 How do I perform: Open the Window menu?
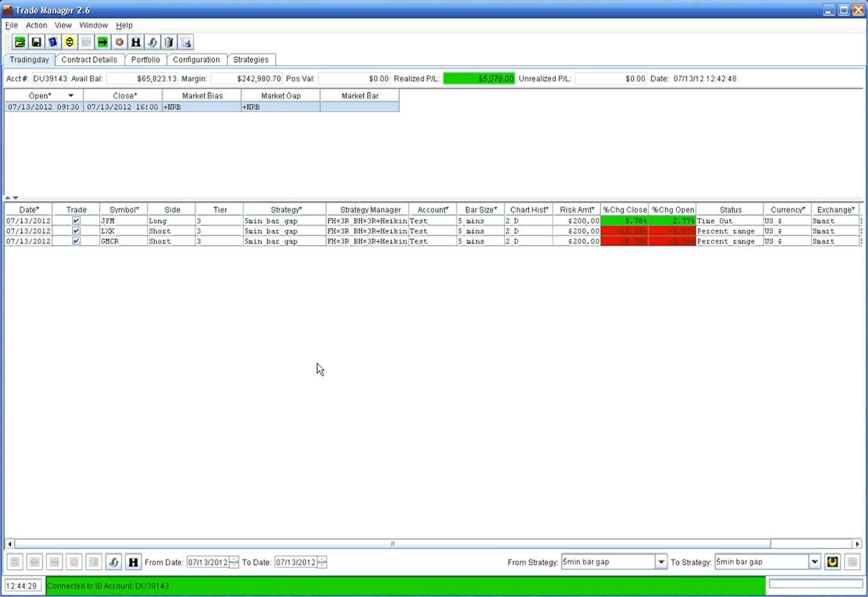94,26
